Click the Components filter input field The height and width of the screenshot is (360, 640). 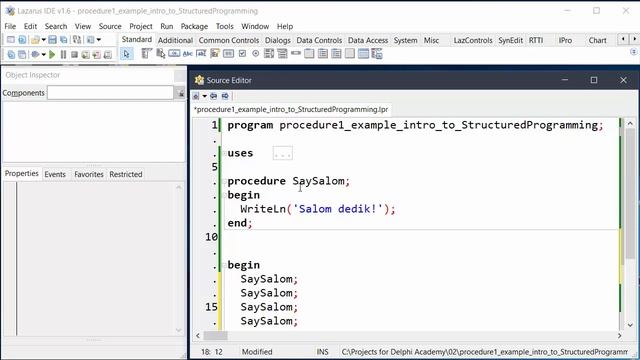point(110,93)
